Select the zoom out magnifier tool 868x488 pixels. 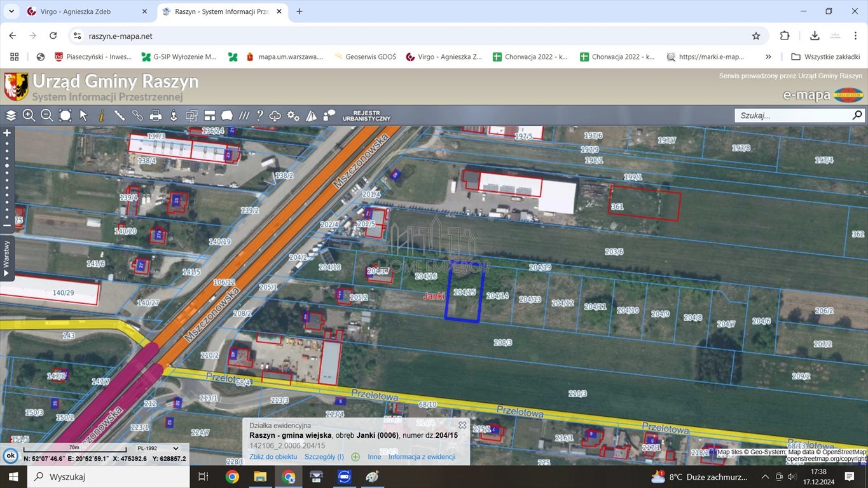point(47,115)
